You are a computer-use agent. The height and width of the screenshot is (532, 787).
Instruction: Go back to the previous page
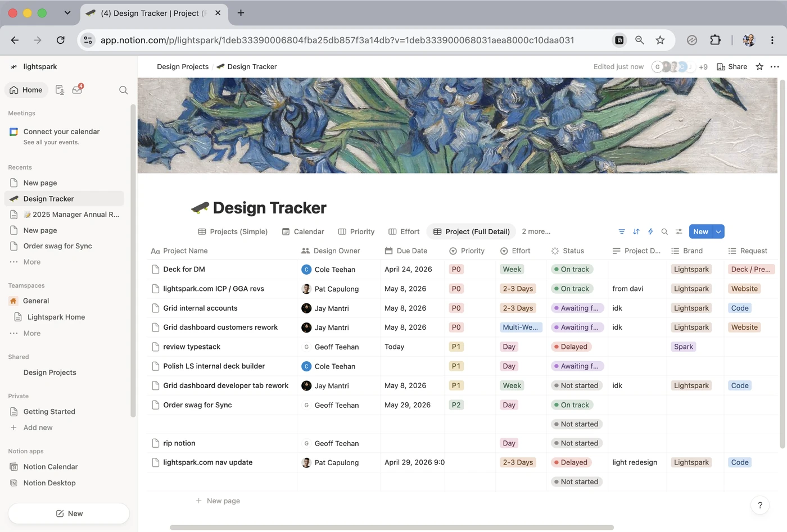tap(15, 40)
